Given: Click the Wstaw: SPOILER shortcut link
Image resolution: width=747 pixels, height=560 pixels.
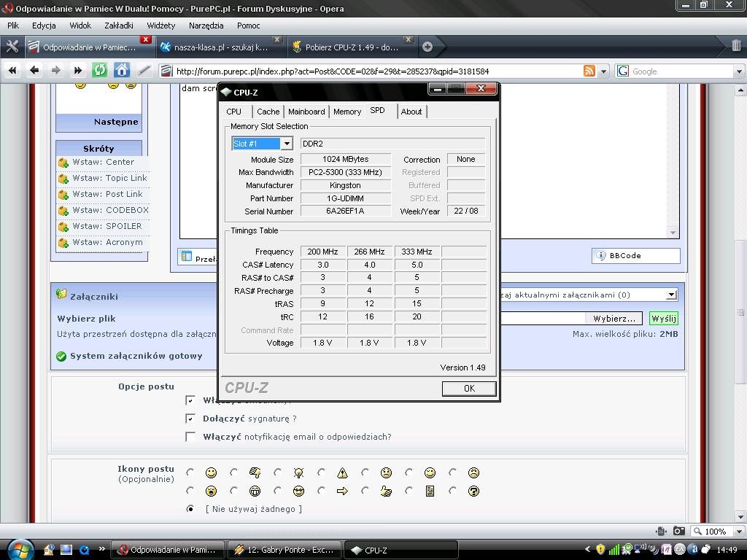Looking at the screenshot, I should click(107, 226).
